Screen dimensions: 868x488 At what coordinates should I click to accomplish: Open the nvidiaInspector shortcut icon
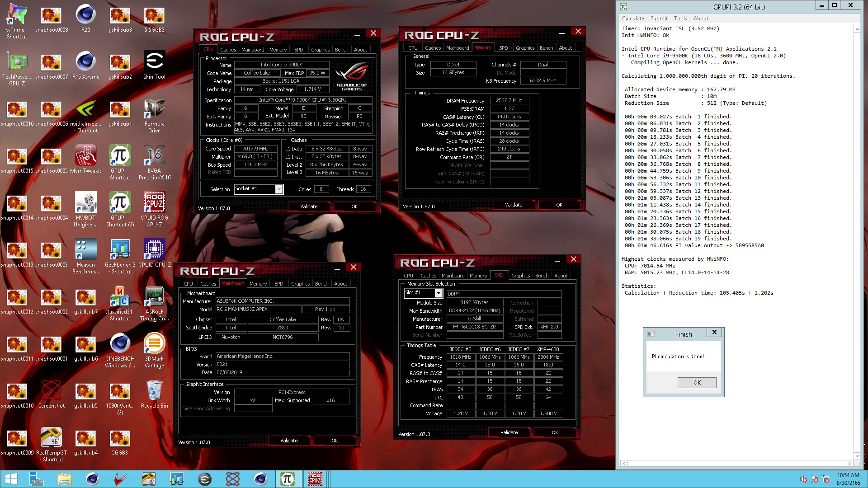tap(85, 115)
